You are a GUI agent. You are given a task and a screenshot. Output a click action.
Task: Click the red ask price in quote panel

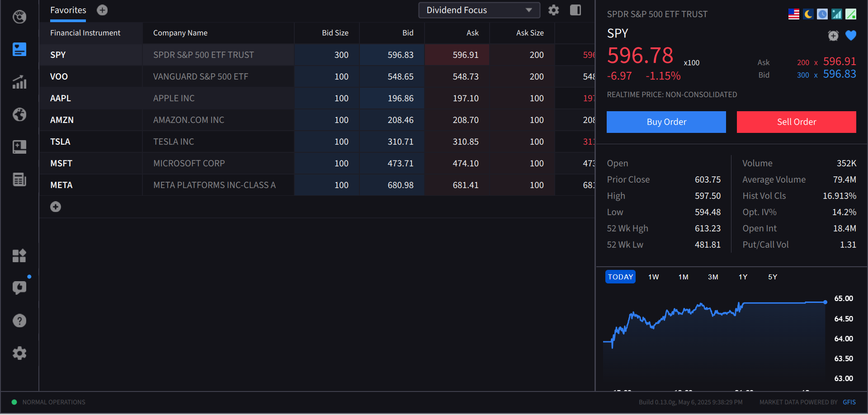tap(840, 61)
